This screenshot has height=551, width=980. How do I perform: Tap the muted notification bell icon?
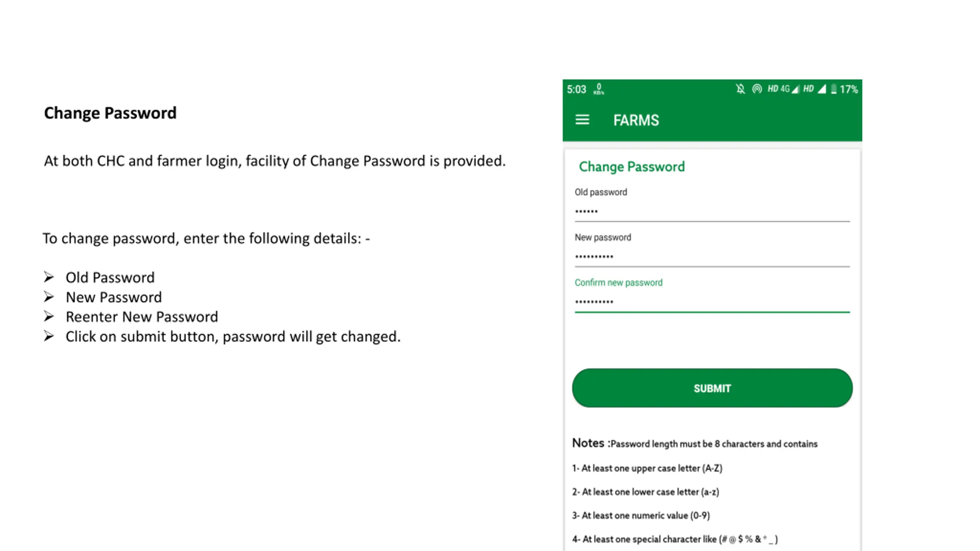[x=740, y=89]
